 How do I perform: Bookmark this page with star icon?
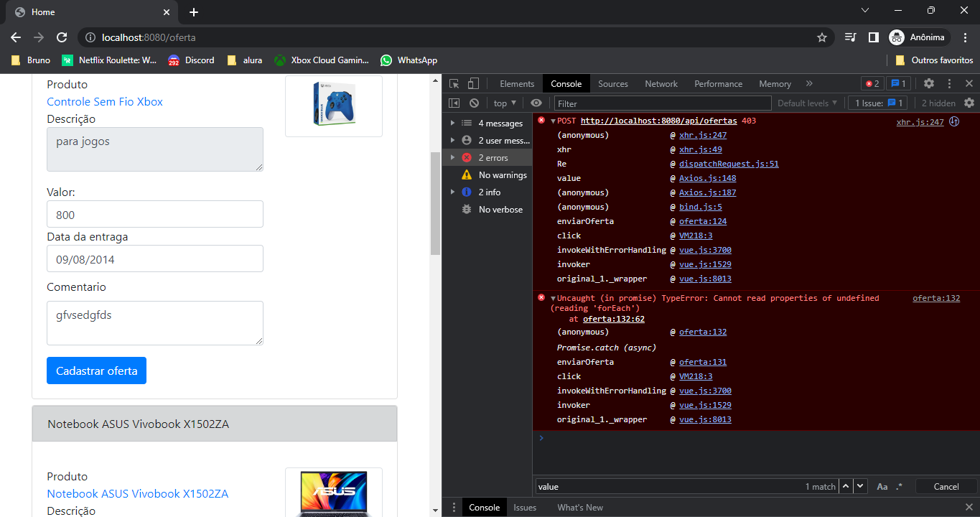[822, 37]
